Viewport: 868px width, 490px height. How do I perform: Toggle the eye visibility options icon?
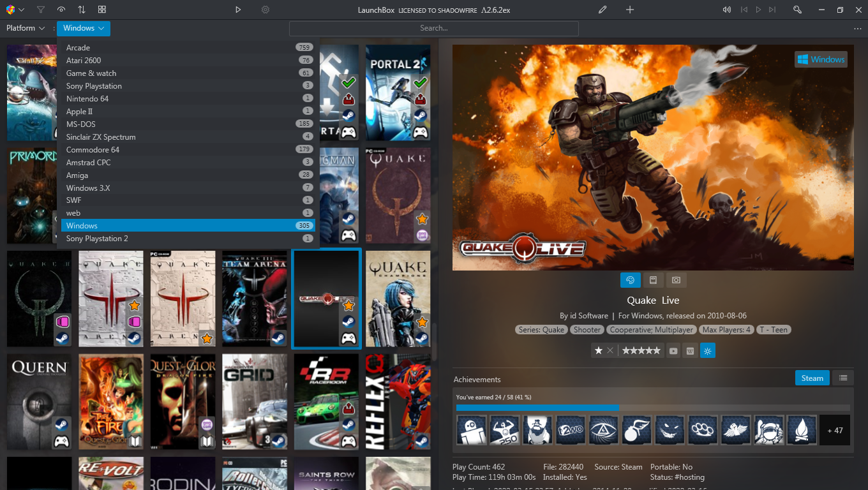click(x=61, y=10)
